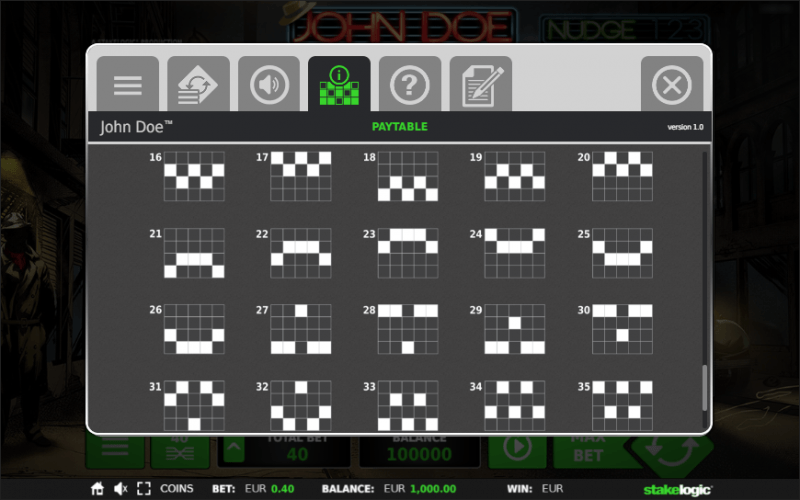Screen dimensions: 800x500
Task: Open the game rules document tab
Action: pyautogui.click(x=481, y=84)
